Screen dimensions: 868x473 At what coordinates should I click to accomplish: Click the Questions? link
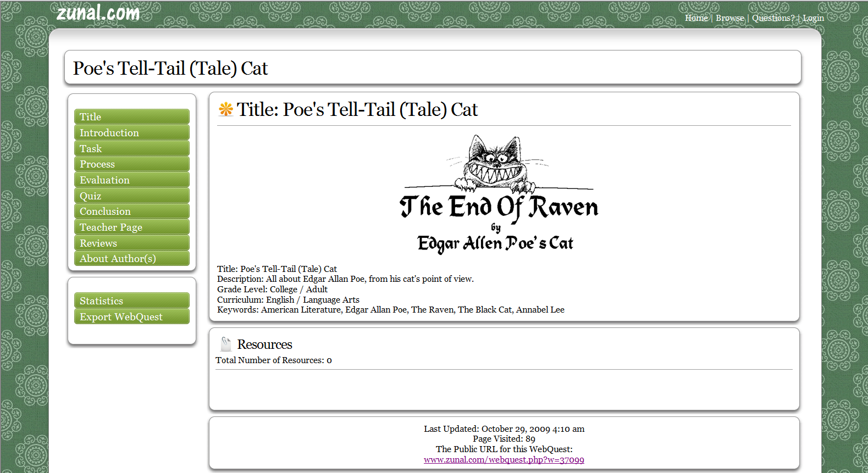pyautogui.click(x=773, y=18)
